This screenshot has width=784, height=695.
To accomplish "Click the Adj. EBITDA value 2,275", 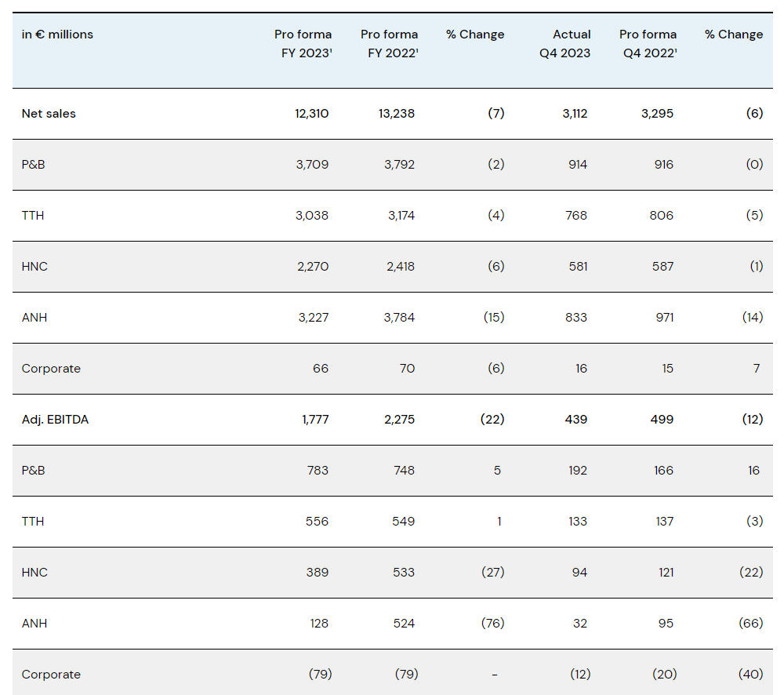I will point(398,420).
